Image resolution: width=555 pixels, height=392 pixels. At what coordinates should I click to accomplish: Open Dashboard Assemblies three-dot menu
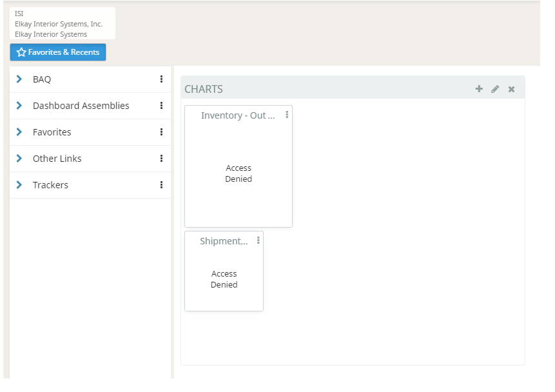[161, 106]
